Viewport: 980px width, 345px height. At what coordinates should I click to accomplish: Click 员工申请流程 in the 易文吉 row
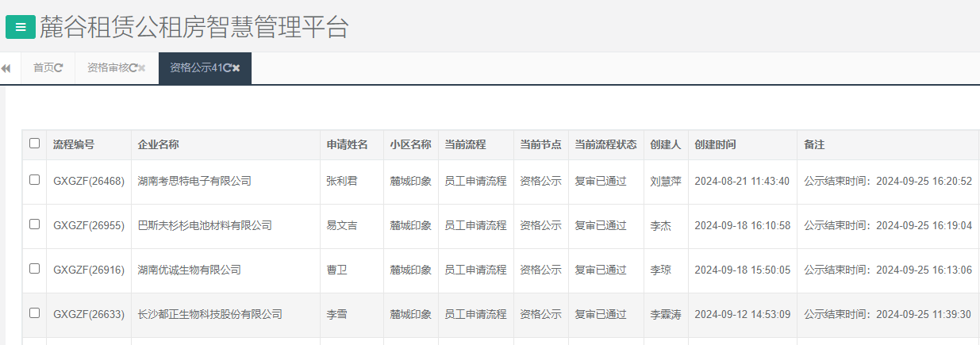475,226
